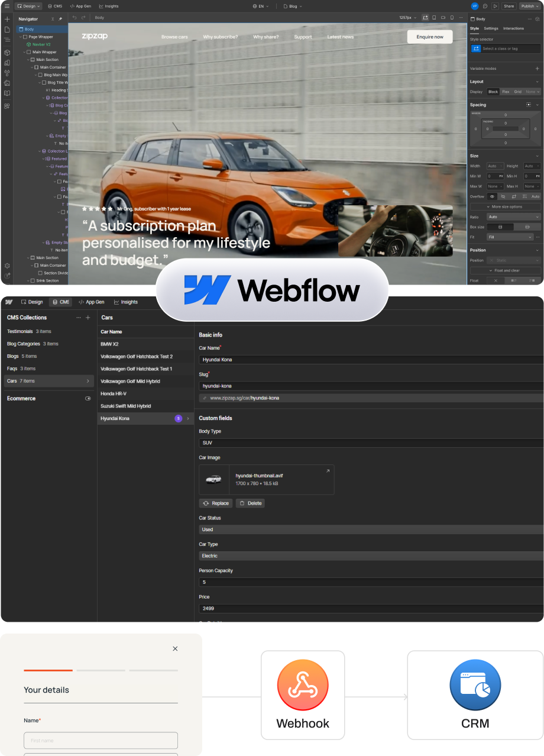
Task: Set Overflow to hidden crossed-eye icon
Action: tap(503, 196)
